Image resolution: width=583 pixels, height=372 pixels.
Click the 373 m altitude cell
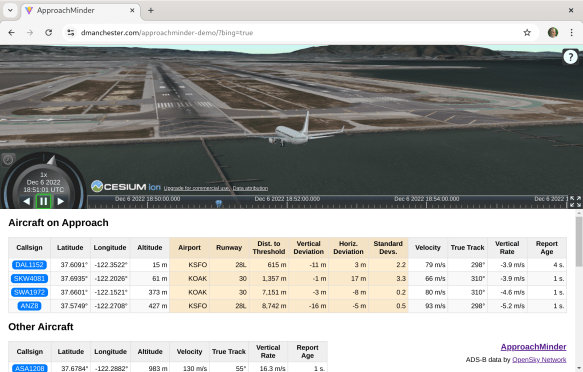149,292
